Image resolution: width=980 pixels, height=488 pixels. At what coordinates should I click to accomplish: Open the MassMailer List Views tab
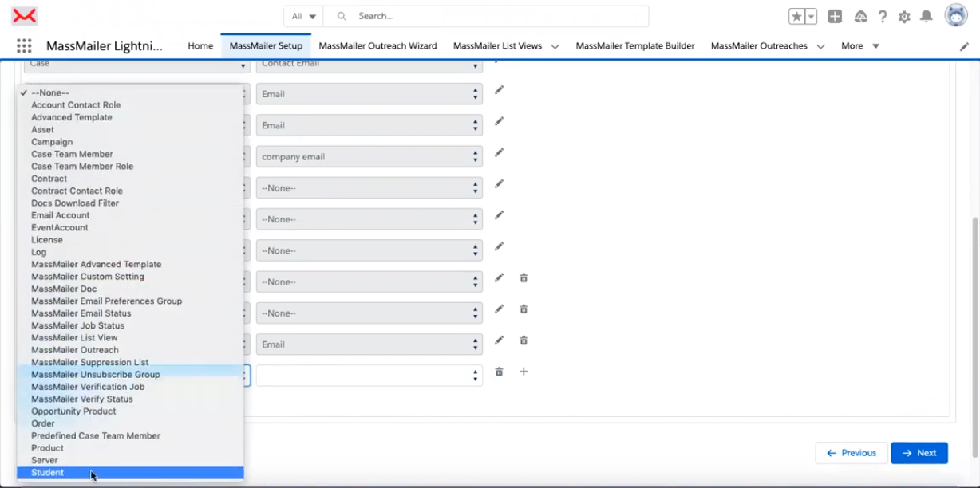pyautogui.click(x=497, y=46)
